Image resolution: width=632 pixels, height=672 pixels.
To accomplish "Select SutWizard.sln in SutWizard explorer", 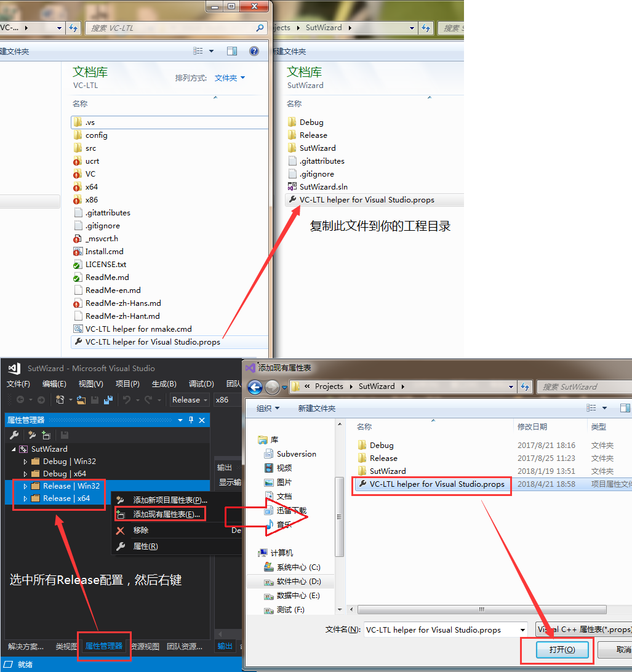I will pos(324,187).
